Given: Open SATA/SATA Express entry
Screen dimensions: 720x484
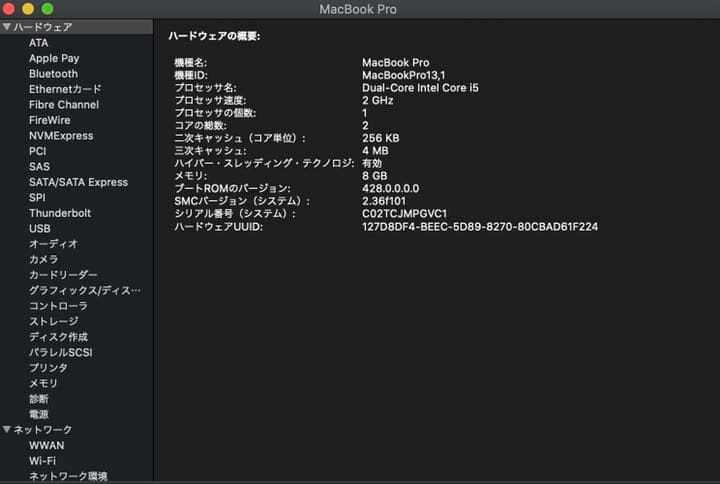Looking at the screenshot, I should 79,182.
